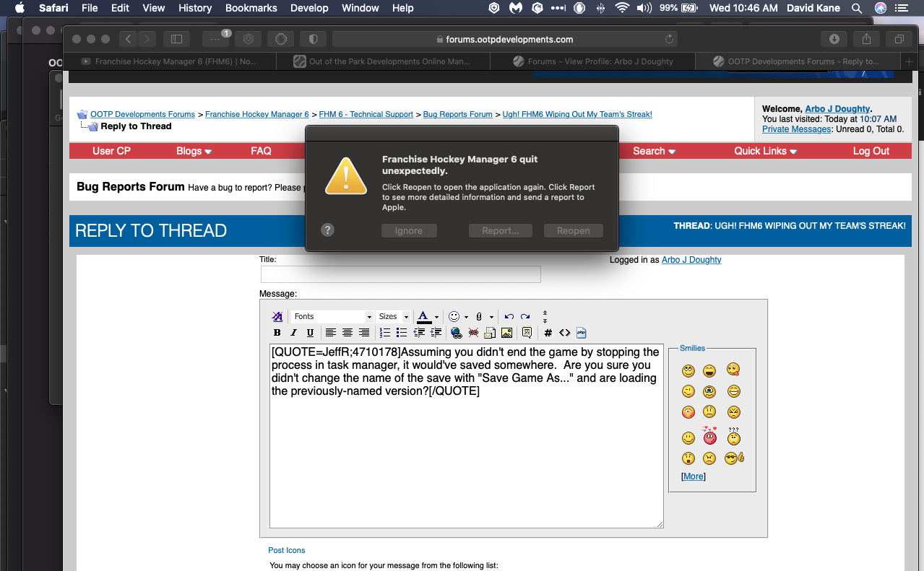Click the Insert Image icon
Screen dimensions: 924x571
[506, 333]
